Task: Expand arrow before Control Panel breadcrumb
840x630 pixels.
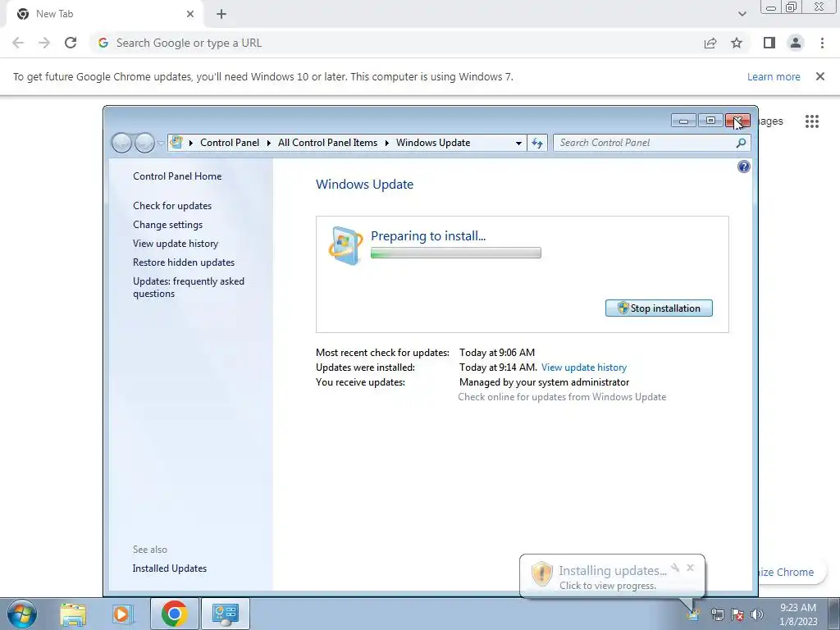Action: click(190, 143)
